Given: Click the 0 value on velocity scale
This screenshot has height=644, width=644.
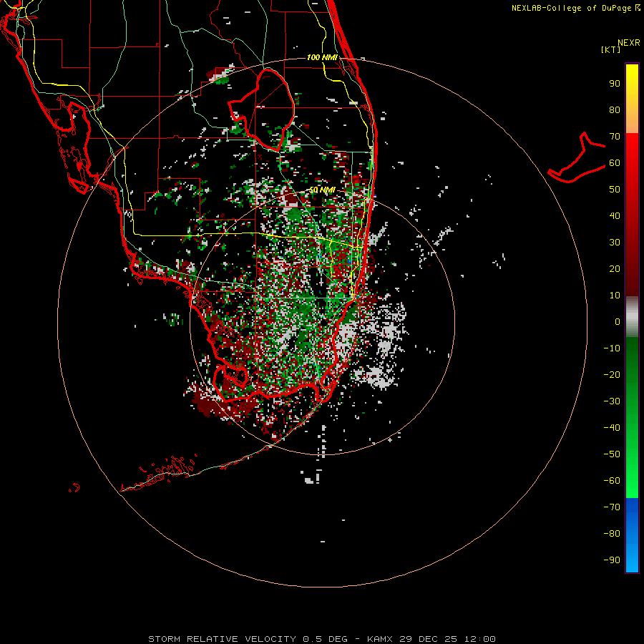Looking at the screenshot, I should [x=618, y=321].
